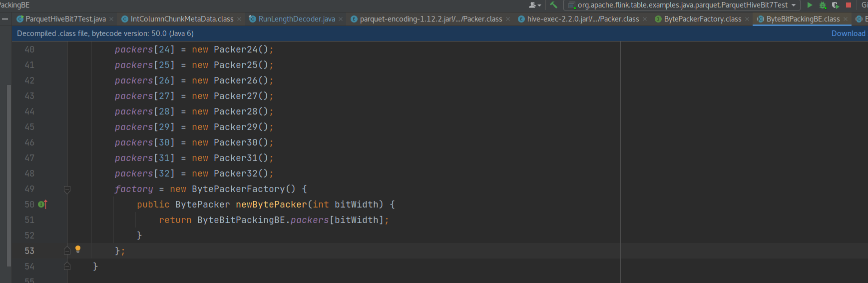This screenshot has height=283, width=868.
Task: Stop the running process
Action: (x=848, y=5)
